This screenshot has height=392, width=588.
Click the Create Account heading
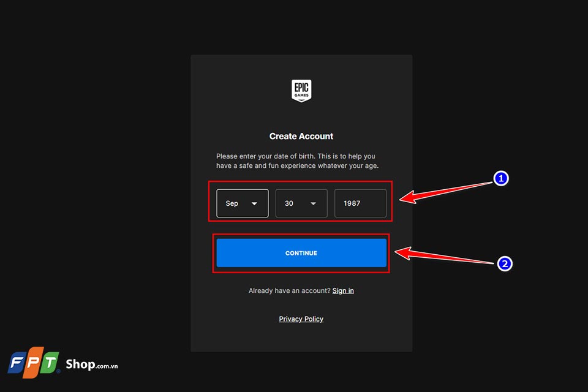point(301,136)
